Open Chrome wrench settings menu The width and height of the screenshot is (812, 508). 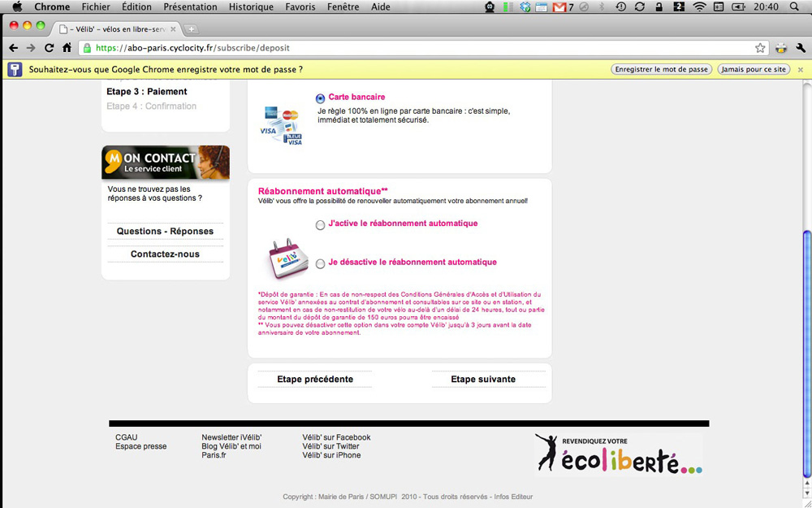[801, 48]
